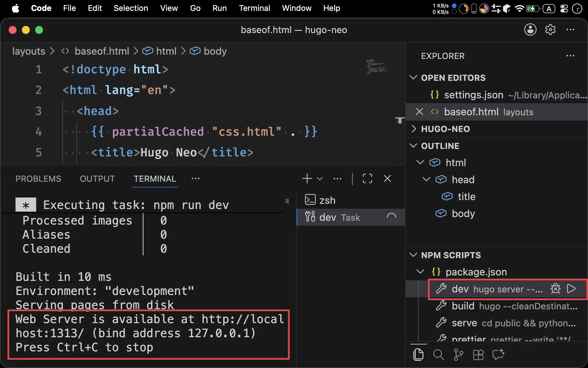Open the Apple menu
588x368 pixels.
tap(16, 8)
